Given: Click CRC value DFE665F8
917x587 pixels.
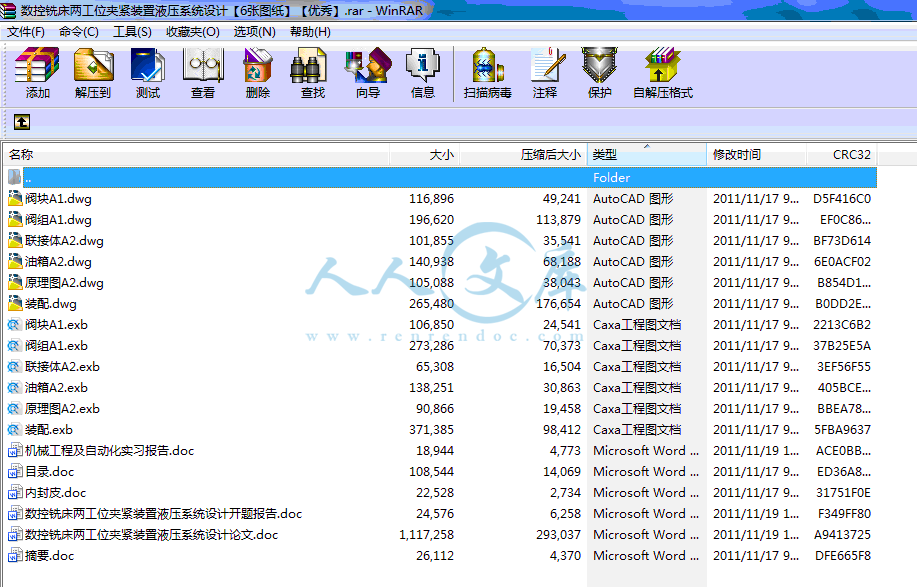Looking at the screenshot, I should 843,556.
